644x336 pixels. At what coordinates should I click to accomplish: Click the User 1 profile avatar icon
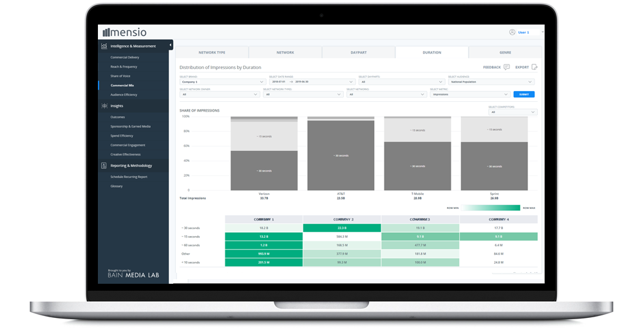[x=512, y=32]
